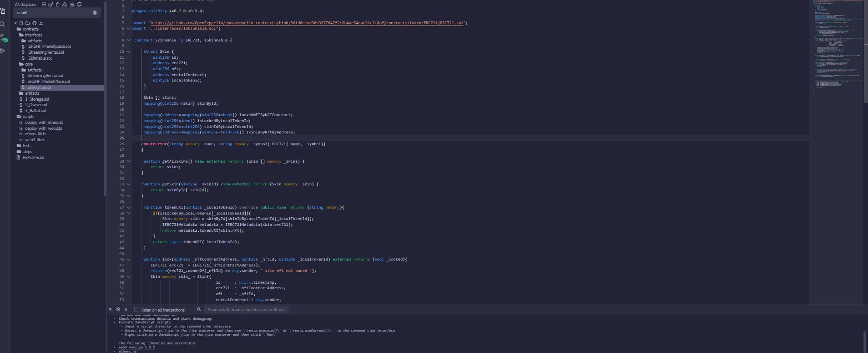The height and width of the screenshot is (353, 868).
Task: Click the Create new file icon
Action: pyautogui.click(x=21, y=23)
